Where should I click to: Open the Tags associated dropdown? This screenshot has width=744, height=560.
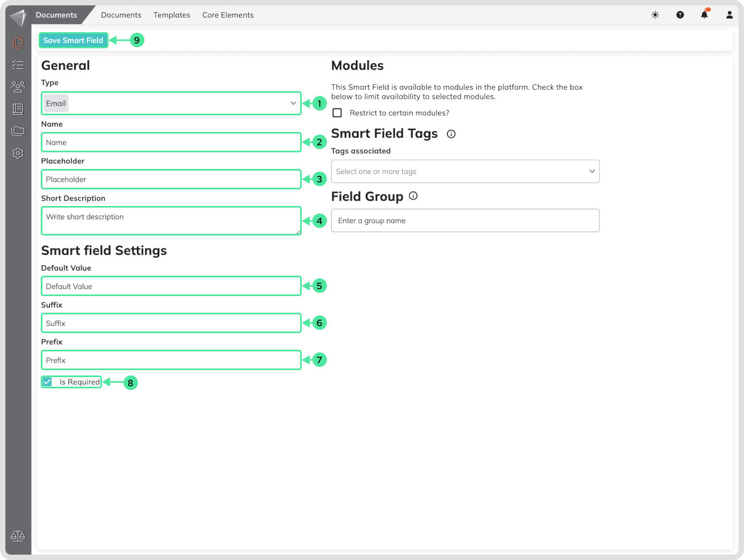(x=465, y=172)
